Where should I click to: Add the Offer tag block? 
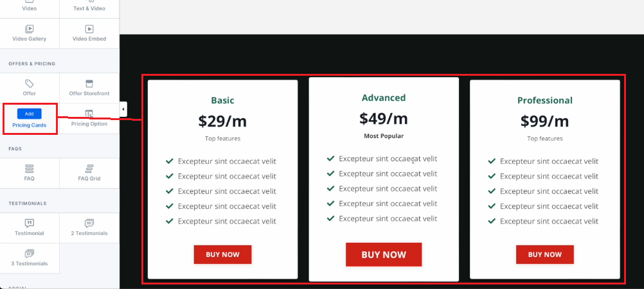29,88
